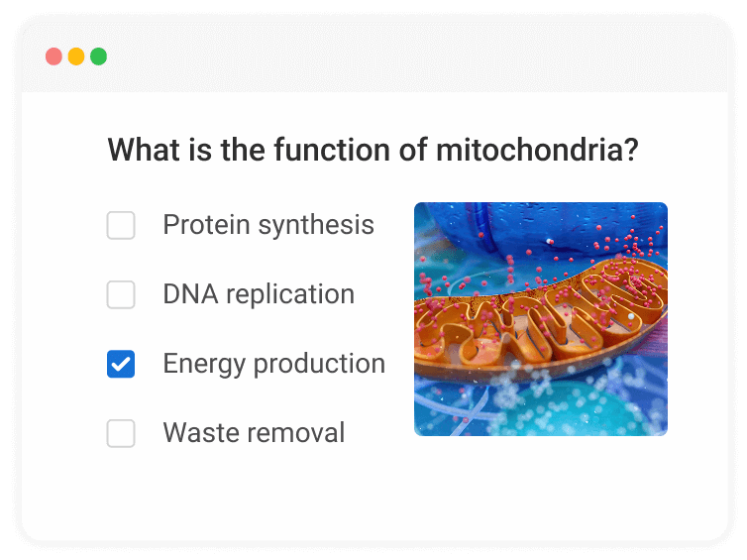Tick the DNA replication checkbox
Screen dimensions: 747x560
click(121, 295)
